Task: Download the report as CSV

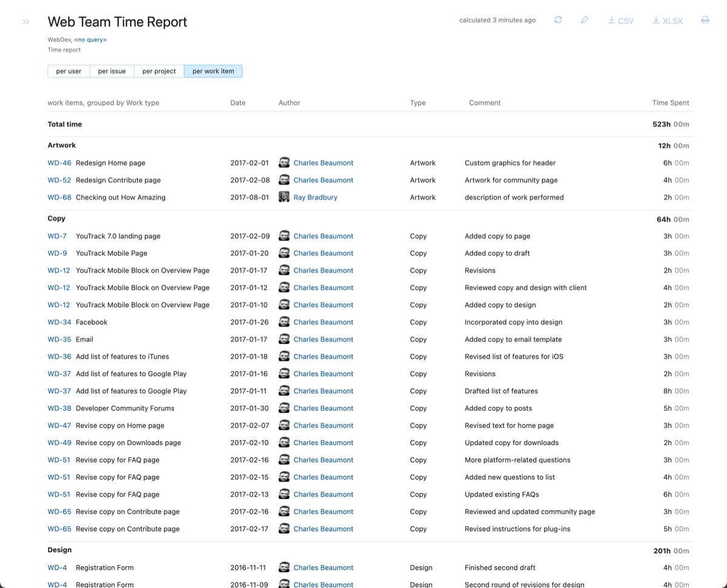Action: tap(620, 20)
